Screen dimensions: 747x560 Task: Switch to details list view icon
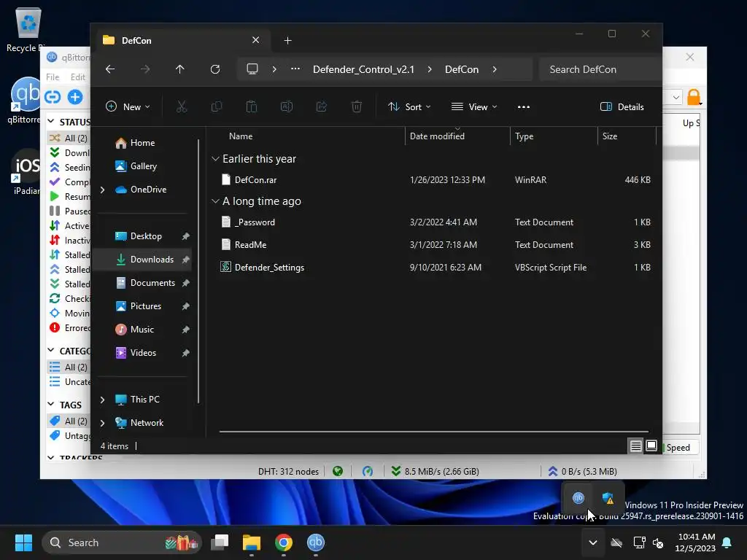tap(635, 446)
